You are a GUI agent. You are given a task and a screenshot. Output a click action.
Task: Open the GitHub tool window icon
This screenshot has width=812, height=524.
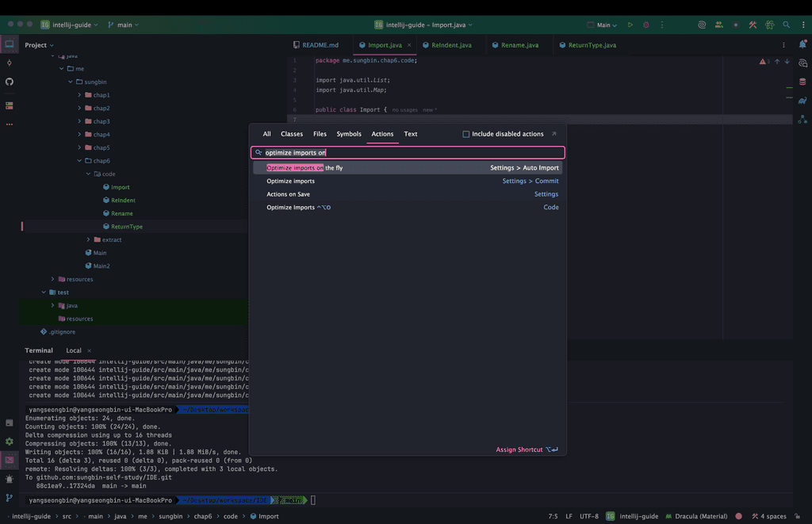click(x=10, y=82)
